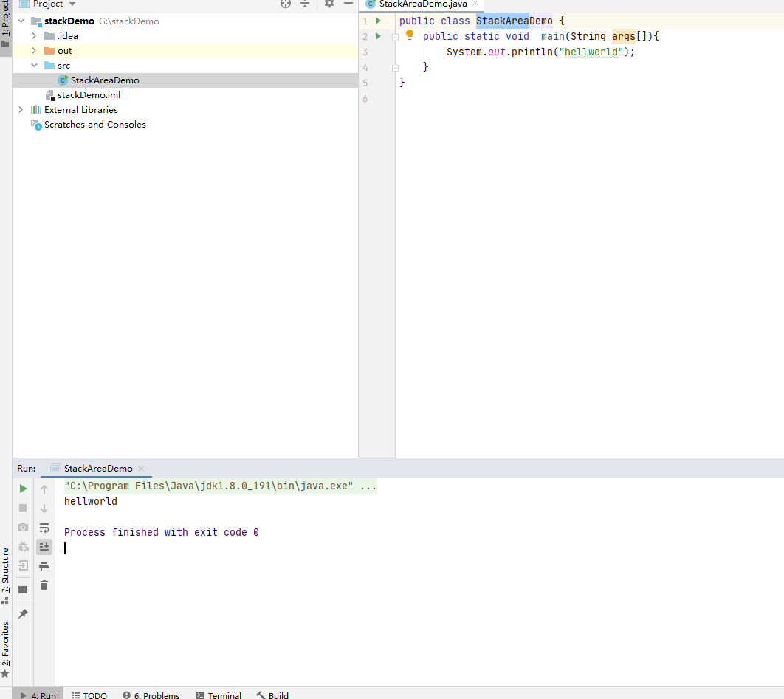
Task: Open the Terminal tool window
Action: coord(219,695)
